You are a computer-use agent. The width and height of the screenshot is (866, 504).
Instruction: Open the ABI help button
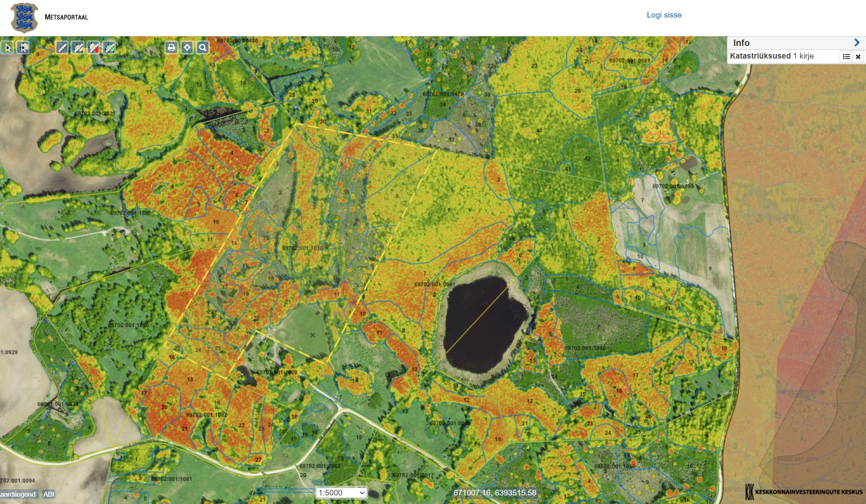coord(48,494)
